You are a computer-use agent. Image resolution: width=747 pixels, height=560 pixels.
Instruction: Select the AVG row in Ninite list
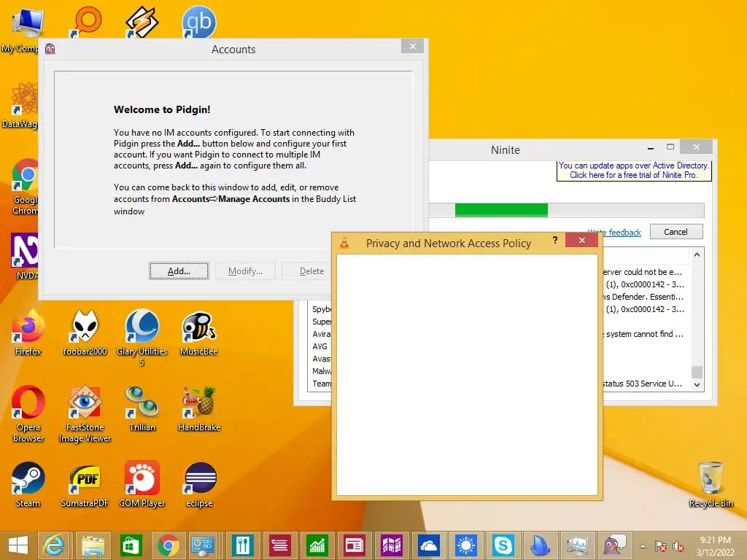320,346
